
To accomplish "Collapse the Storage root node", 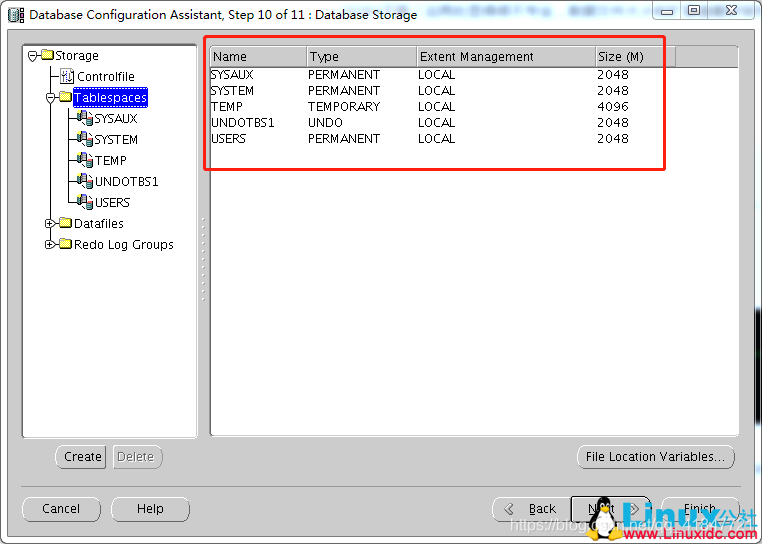I will tap(33, 56).
